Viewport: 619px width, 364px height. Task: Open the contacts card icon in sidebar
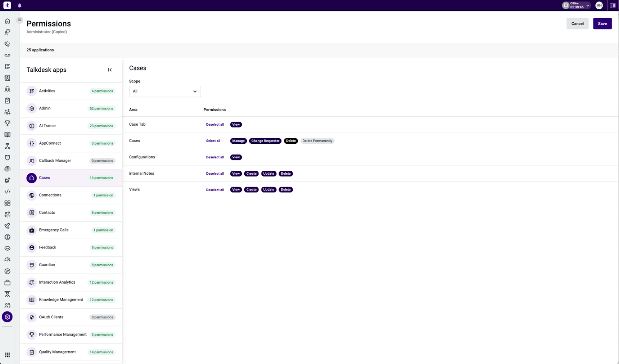coord(7,78)
